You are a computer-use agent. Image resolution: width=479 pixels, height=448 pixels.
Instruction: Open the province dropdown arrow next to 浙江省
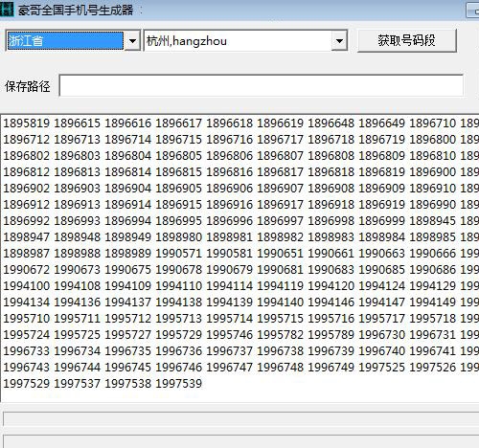(x=132, y=41)
